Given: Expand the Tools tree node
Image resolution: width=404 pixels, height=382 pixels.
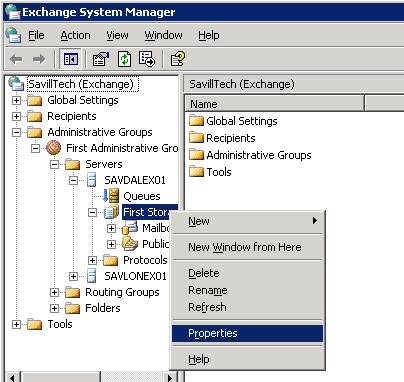Looking at the screenshot, I should click(x=16, y=324).
